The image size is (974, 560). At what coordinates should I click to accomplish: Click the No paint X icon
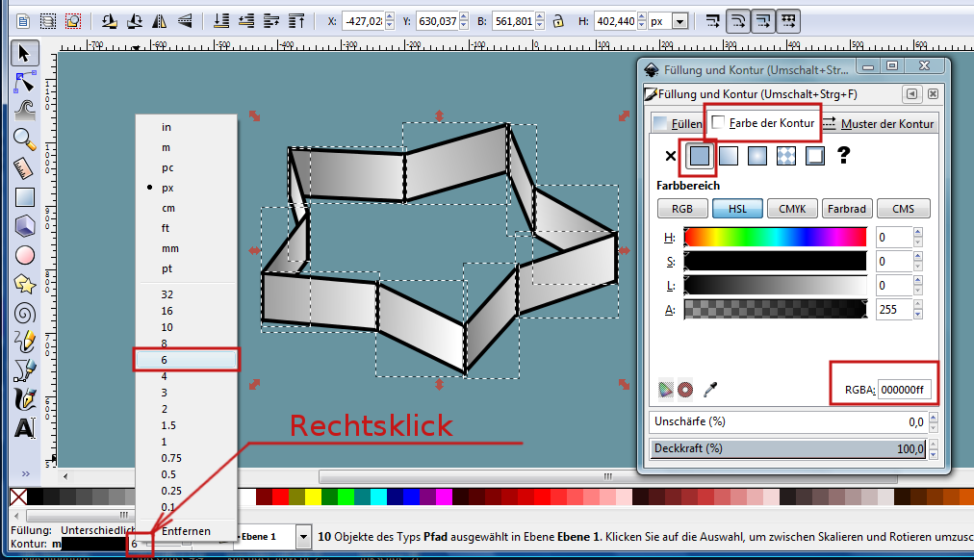671,155
